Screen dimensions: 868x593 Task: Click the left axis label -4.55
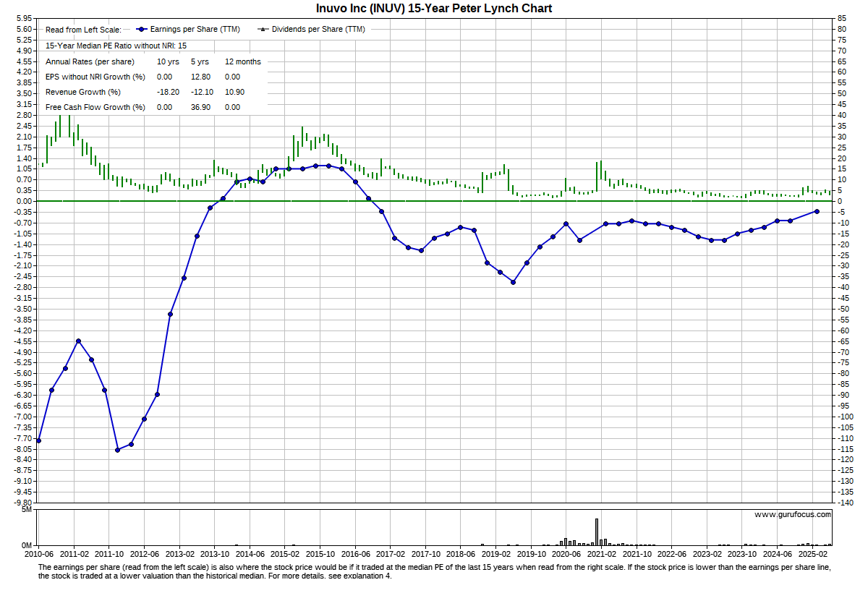click(22, 341)
